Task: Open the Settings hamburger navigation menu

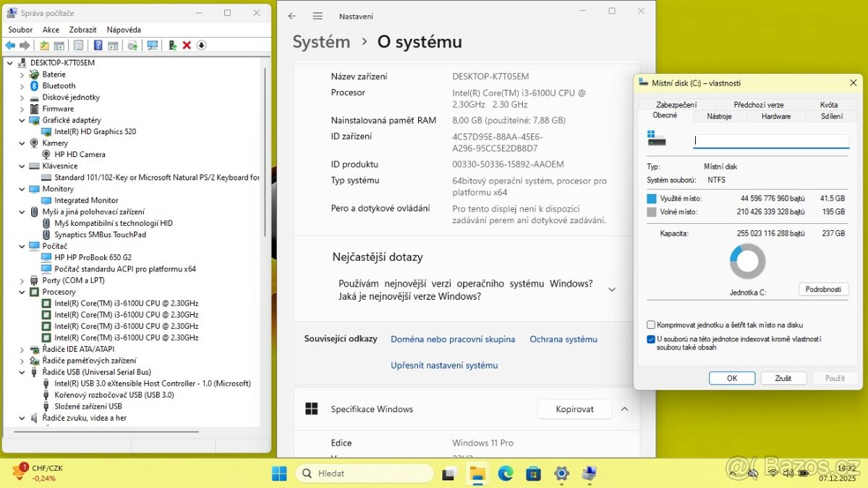Action: pos(318,16)
